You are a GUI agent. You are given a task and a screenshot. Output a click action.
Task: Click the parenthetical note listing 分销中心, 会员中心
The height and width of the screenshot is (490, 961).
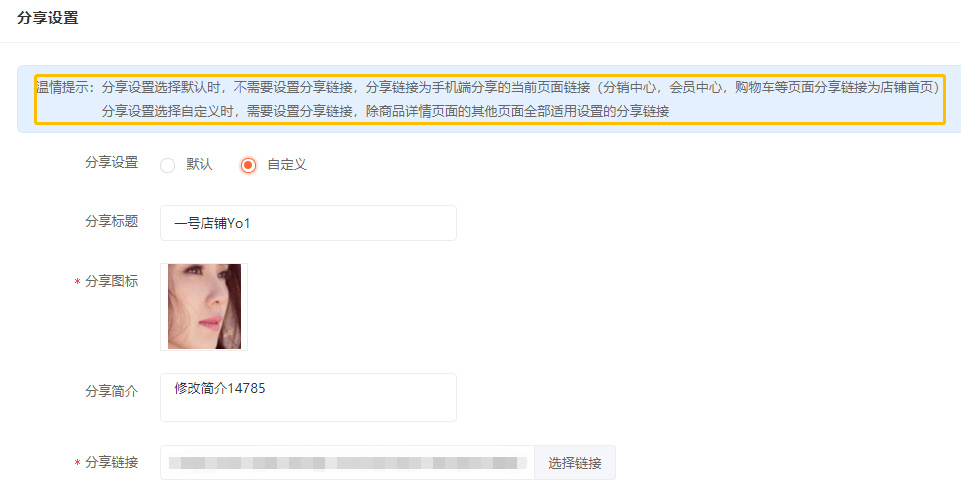point(769,88)
